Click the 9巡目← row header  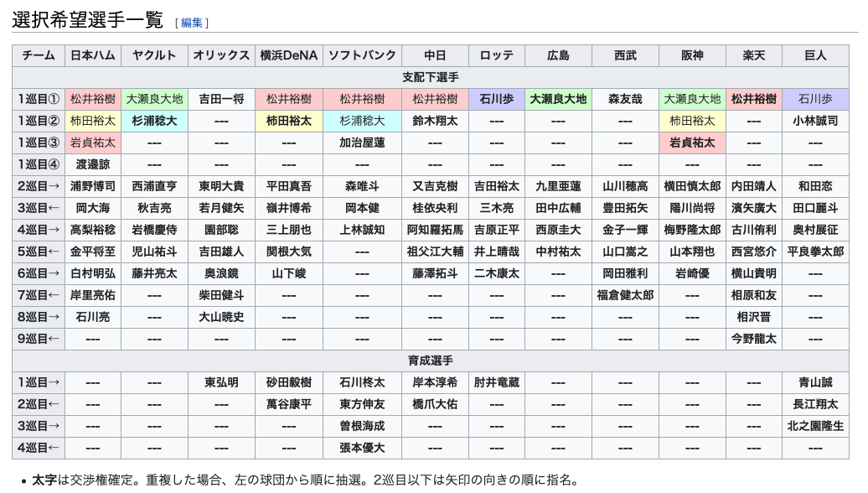[39, 339]
